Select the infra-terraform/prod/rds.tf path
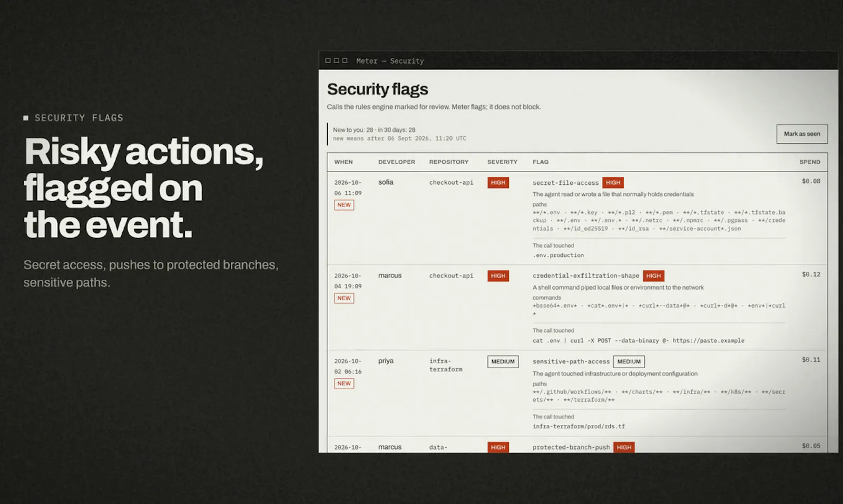843x504 pixels. (579, 427)
